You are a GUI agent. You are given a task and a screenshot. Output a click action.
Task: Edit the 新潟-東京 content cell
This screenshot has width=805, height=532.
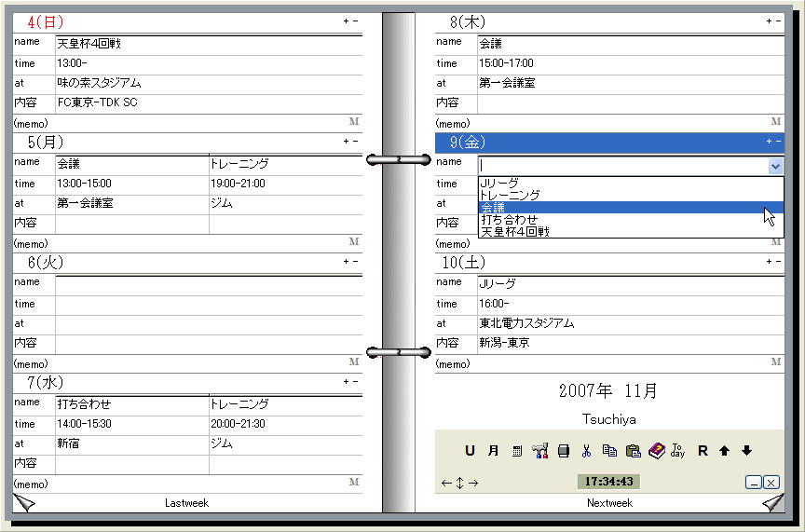tap(631, 345)
